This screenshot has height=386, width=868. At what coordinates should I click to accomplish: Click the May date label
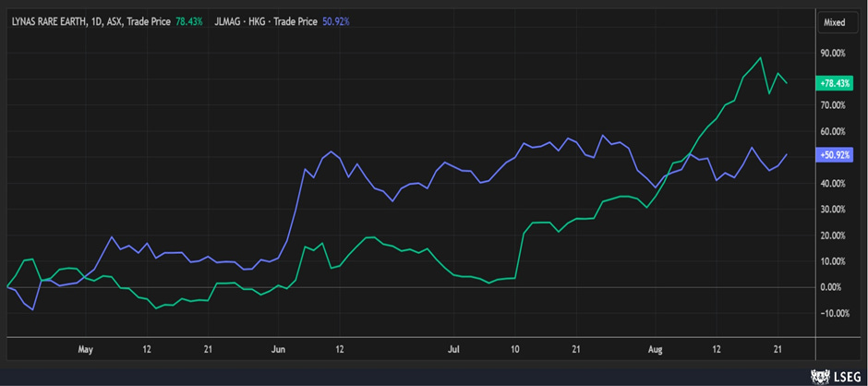[x=85, y=349]
